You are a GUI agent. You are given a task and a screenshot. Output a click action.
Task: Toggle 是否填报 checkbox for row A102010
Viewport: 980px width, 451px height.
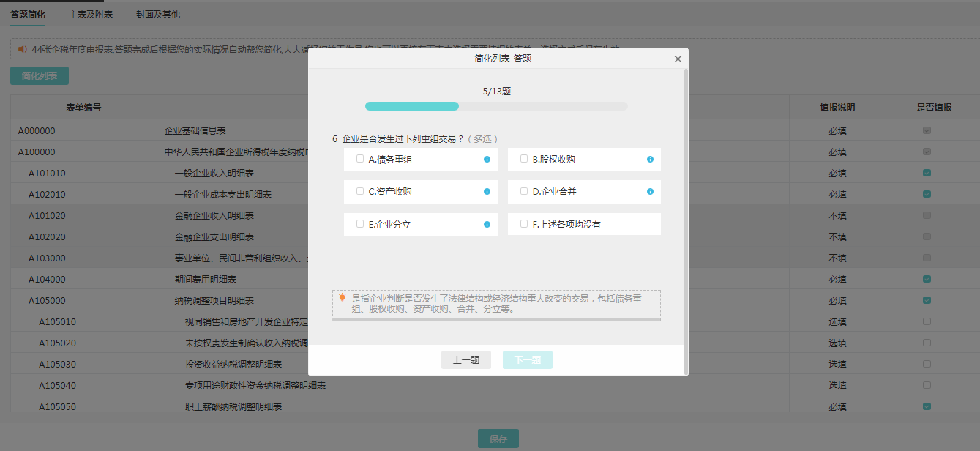pyautogui.click(x=927, y=194)
